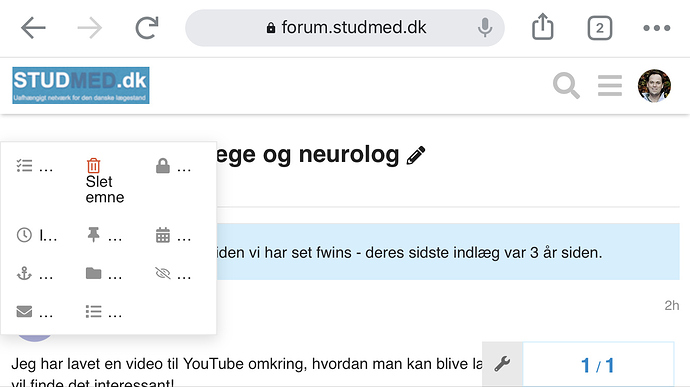Select the padlock close-topic option
The width and height of the screenshot is (690, 387).
click(x=173, y=166)
